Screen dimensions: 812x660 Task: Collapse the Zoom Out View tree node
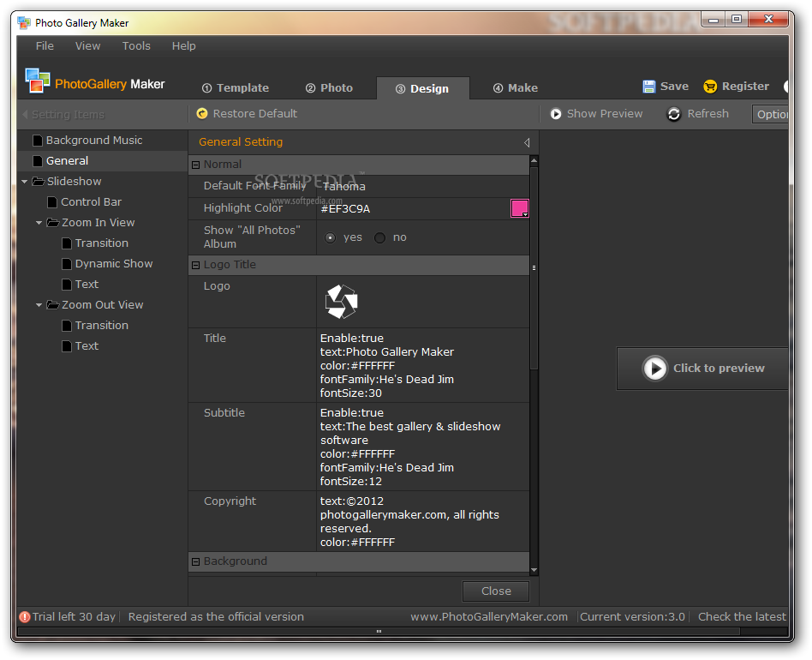pos(39,305)
